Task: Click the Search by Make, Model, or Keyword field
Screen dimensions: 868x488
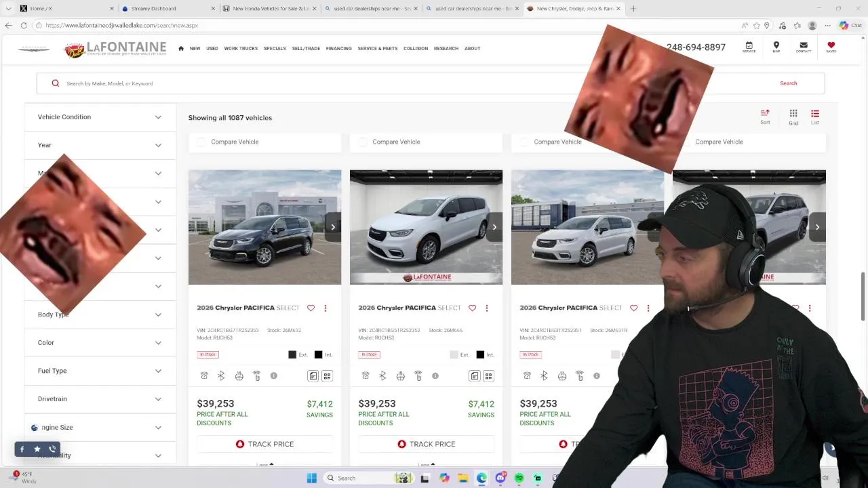Action: (x=407, y=83)
